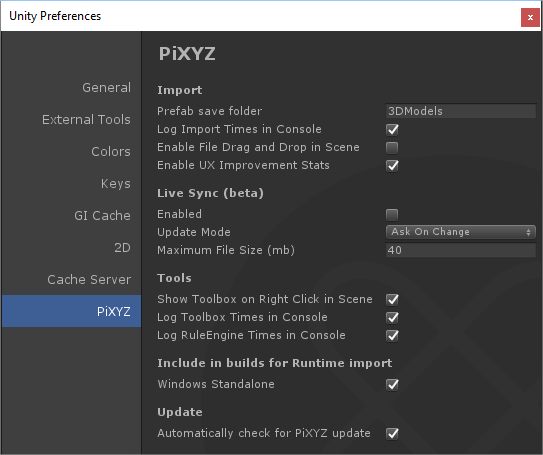543x455 pixels.
Task: Open the General preferences section
Action: 106,88
